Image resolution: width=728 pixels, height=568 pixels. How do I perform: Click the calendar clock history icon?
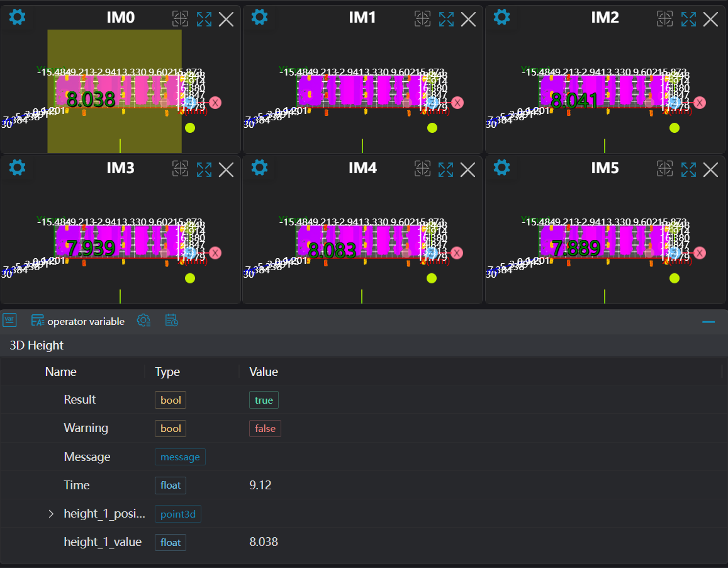(x=171, y=321)
